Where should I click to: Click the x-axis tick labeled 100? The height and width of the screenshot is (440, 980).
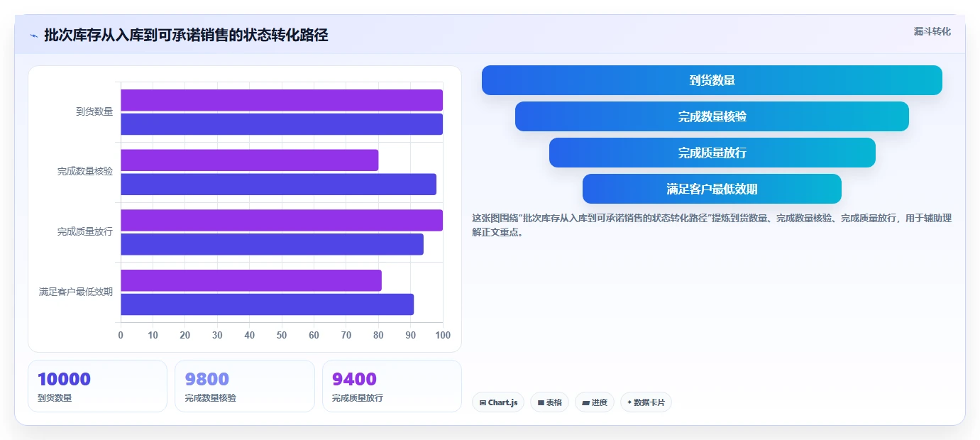[x=443, y=335]
